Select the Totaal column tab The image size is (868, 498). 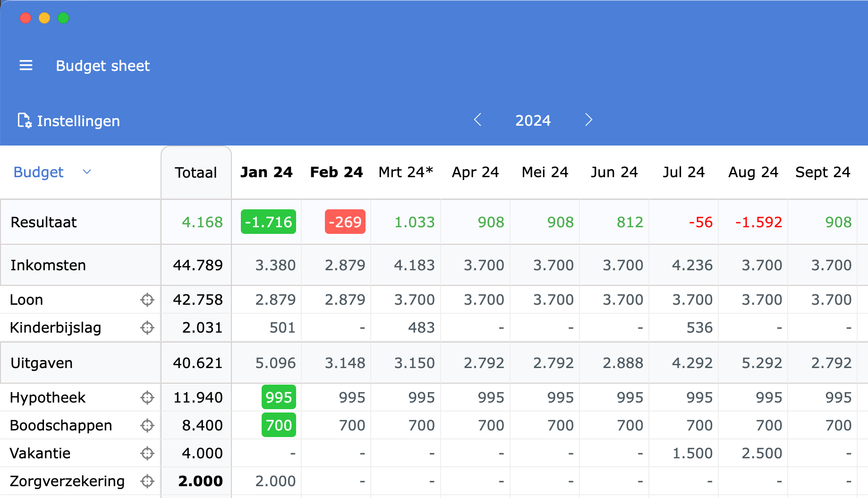pyautogui.click(x=196, y=172)
